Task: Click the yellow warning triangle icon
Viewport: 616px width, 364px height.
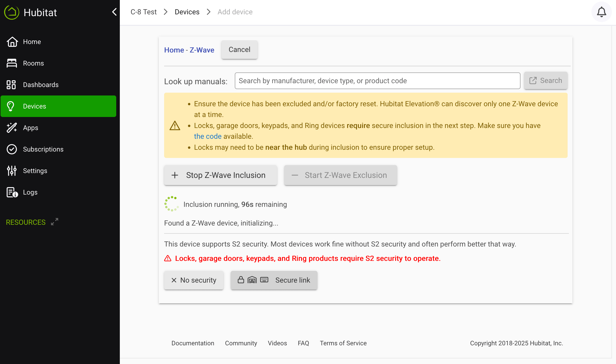Action: pyautogui.click(x=175, y=125)
